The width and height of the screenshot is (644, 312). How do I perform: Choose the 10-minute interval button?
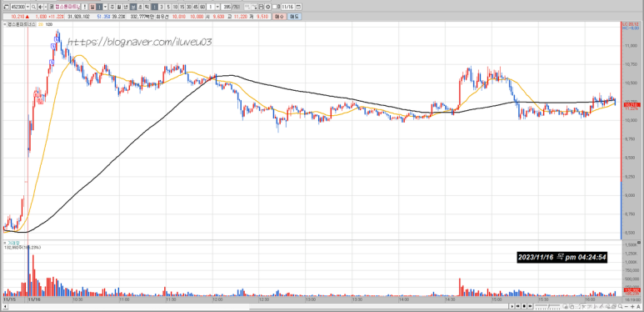coord(176,7)
